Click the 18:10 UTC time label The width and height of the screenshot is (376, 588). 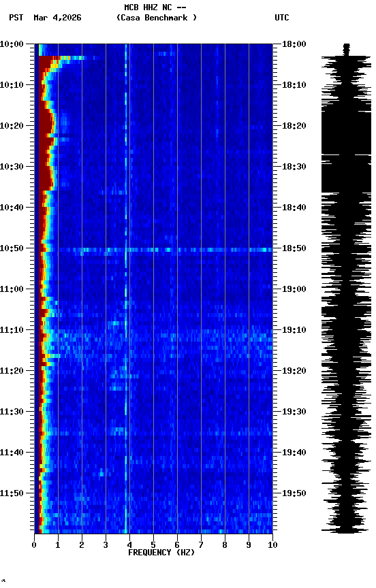coord(294,85)
